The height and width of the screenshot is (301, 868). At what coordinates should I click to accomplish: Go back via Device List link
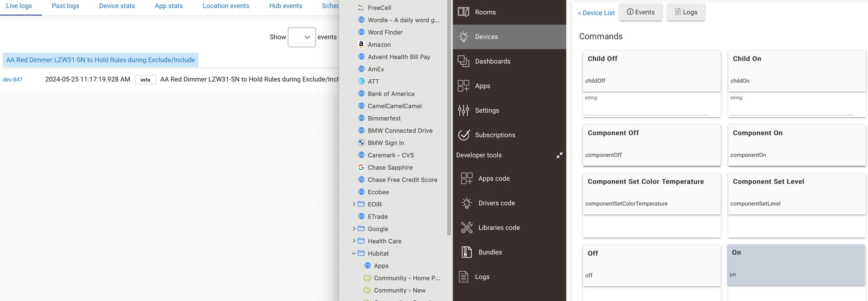[596, 13]
